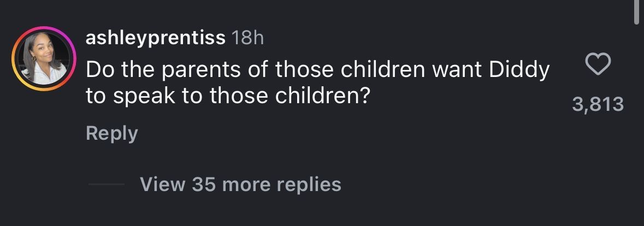The height and width of the screenshot is (226, 644).
Task: Click the dash line beside View more replies
Action: pos(106,185)
